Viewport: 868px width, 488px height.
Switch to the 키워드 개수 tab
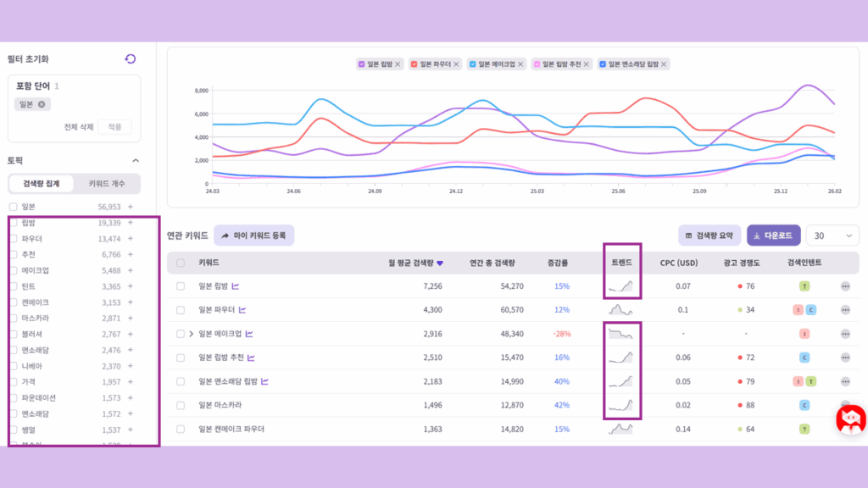pyautogui.click(x=107, y=184)
